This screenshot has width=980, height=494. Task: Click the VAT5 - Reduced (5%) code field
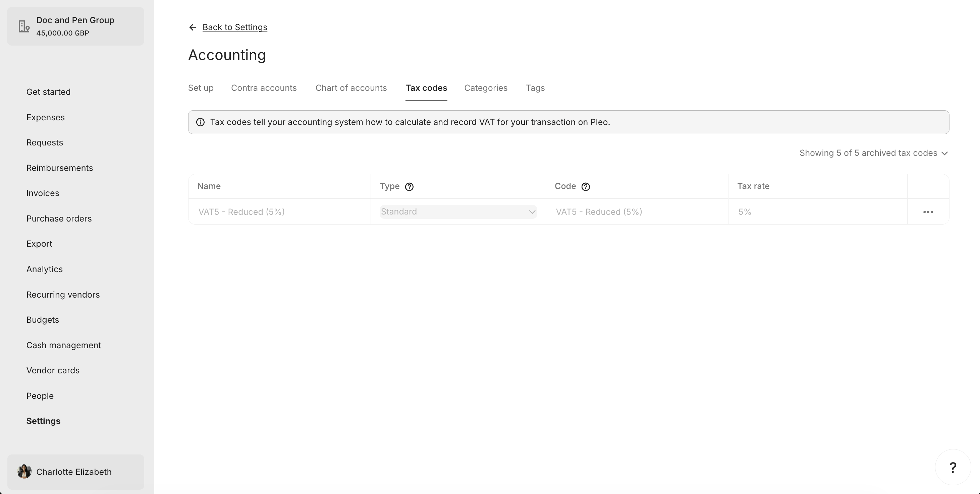(637, 212)
